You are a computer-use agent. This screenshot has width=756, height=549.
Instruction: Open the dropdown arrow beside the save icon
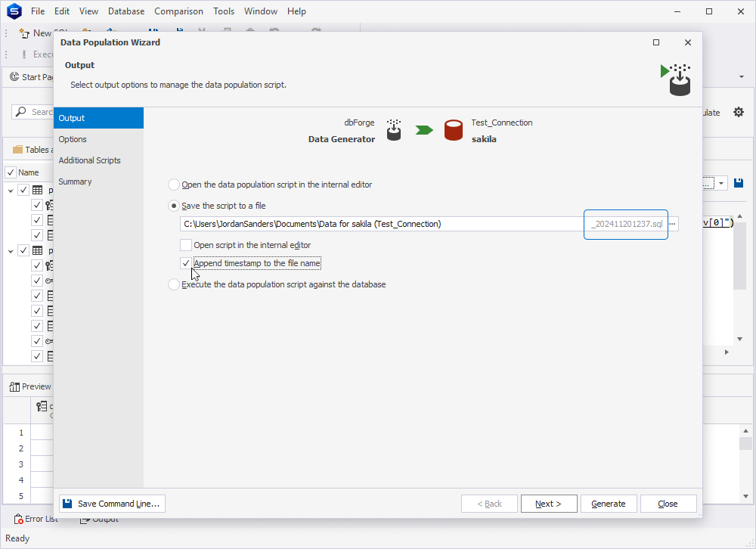[x=721, y=183]
